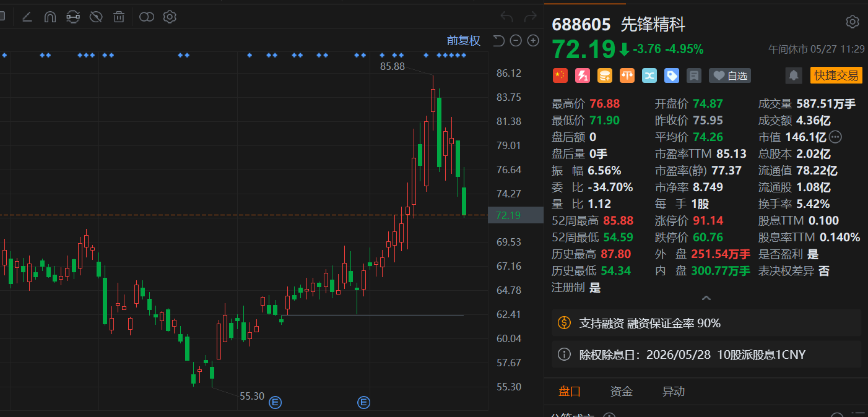Switch to the 异动 tab
Image resolution: width=868 pixels, height=417 pixels.
point(674,391)
